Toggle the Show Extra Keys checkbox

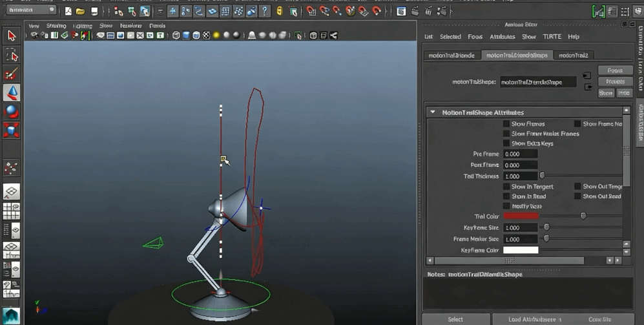click(506, 143)
